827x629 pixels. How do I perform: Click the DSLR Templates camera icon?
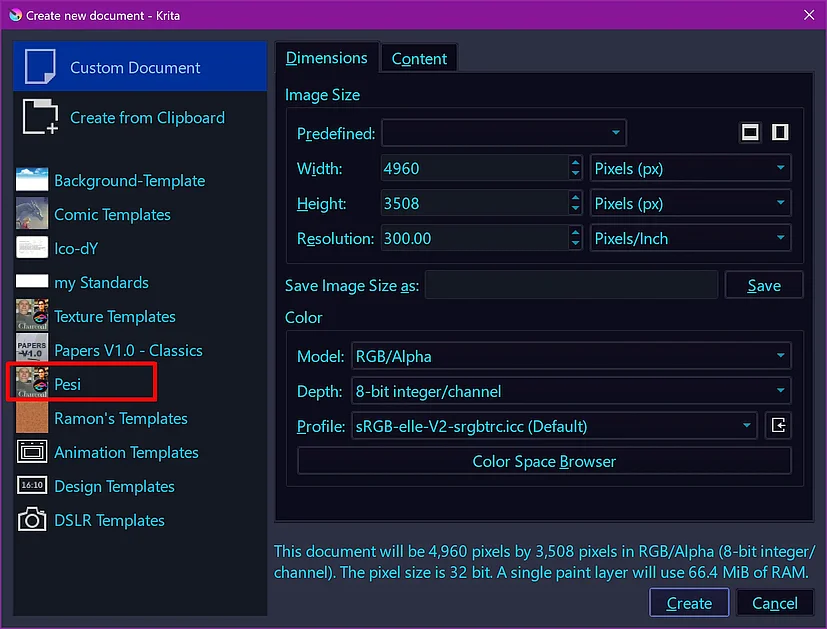[x=32, y=519]
